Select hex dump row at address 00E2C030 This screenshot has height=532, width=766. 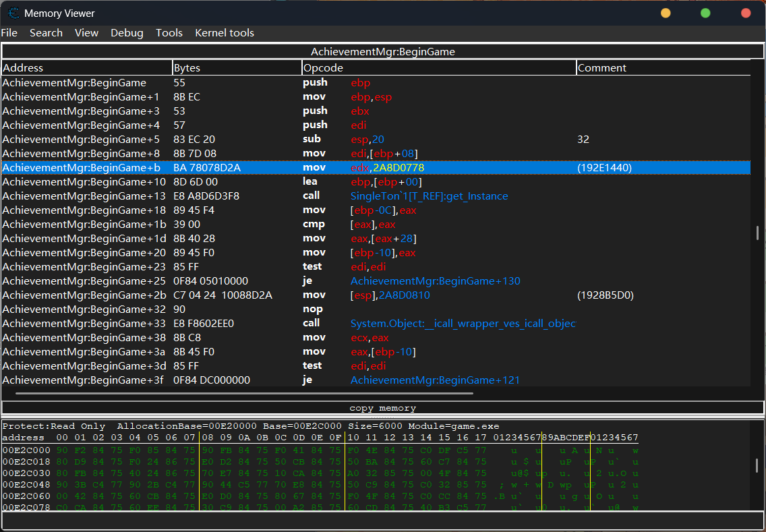pyautogui.click(x=24, y=473)
